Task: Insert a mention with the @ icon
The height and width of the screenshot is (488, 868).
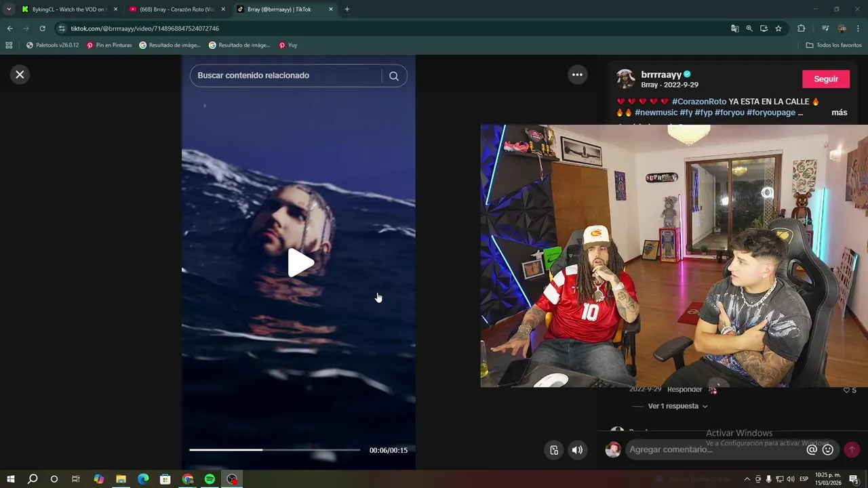Action: coord(812,449)
